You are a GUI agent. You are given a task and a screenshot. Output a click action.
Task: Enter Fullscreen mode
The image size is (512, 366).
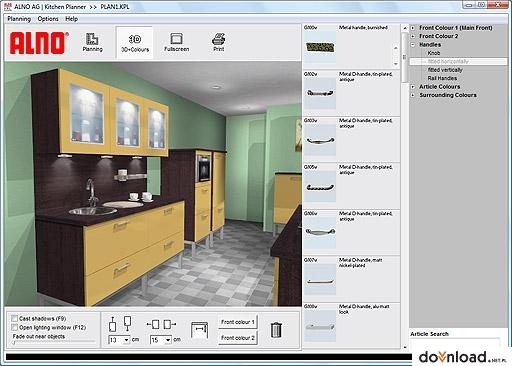tap(176, 42)
